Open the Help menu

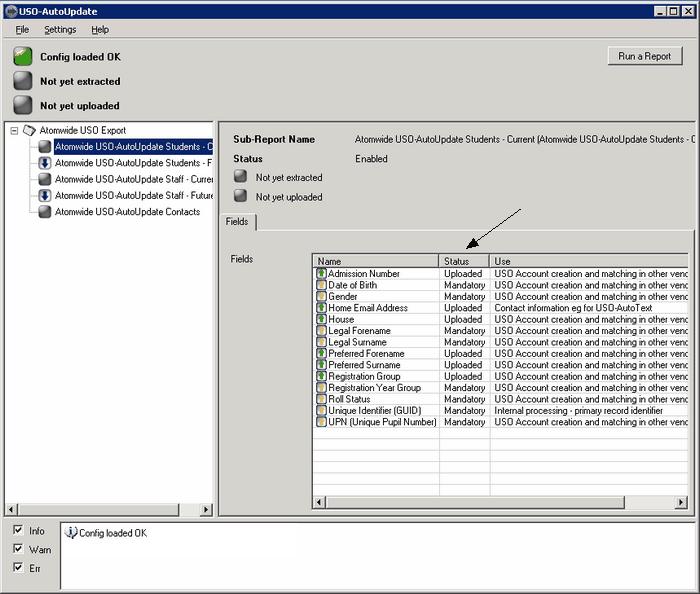100,29
